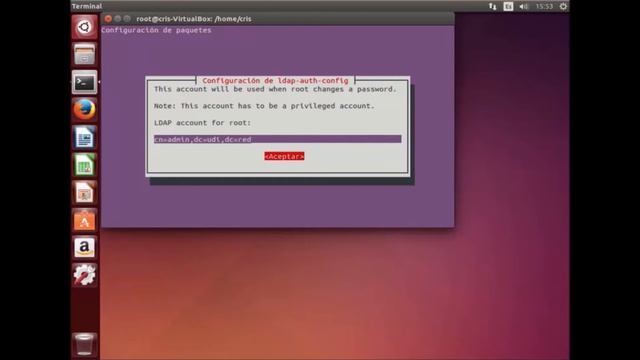Click the Terminal label in top panel
640x360 pixels.
(87, 6)
